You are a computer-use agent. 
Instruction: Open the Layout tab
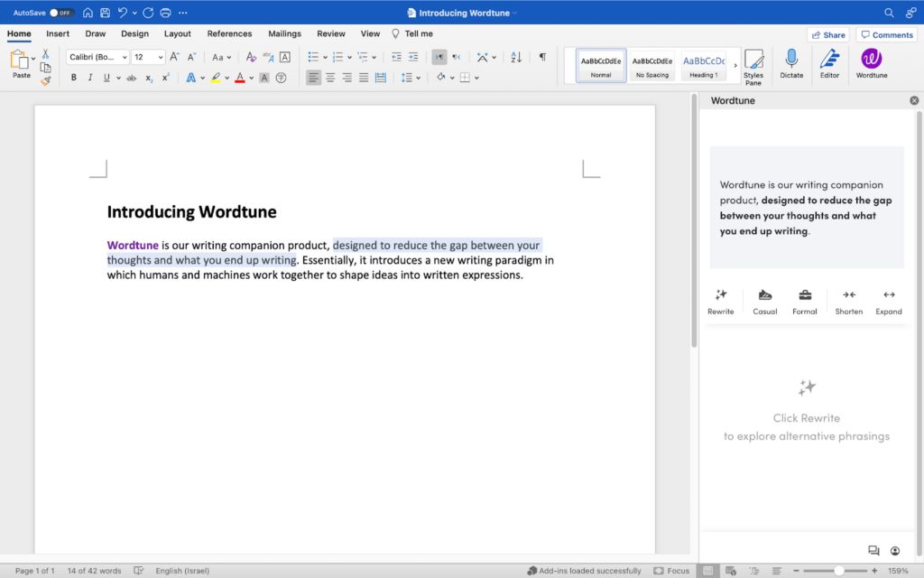[x=178, y=33]
